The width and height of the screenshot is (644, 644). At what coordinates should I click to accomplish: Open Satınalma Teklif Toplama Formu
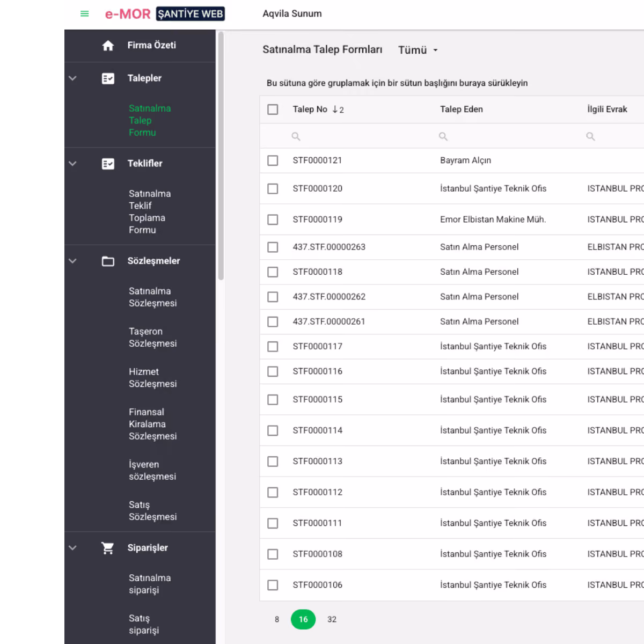point(150,211)
